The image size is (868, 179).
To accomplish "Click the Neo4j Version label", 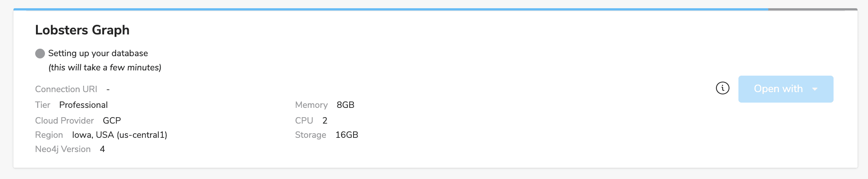I will click(x=63, y=149).
